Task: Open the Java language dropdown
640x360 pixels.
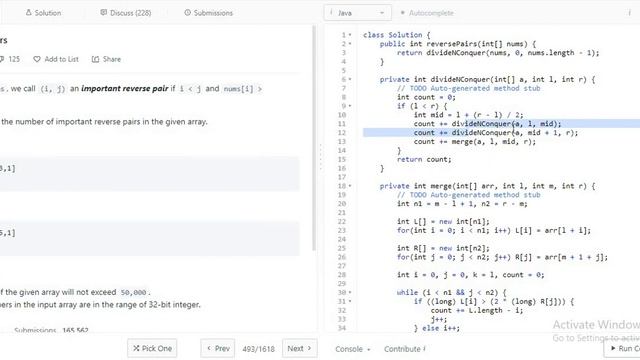Action: tap(358, 13)
